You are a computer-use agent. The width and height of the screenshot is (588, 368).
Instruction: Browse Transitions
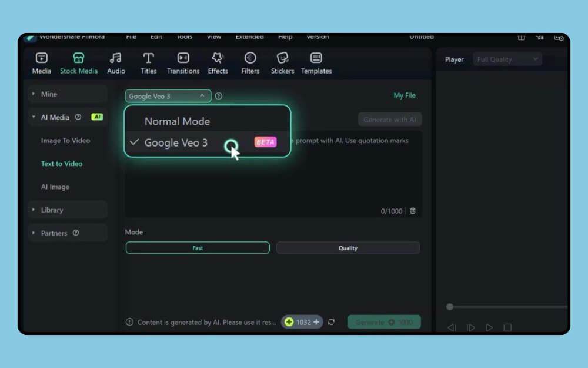(183, 62)
